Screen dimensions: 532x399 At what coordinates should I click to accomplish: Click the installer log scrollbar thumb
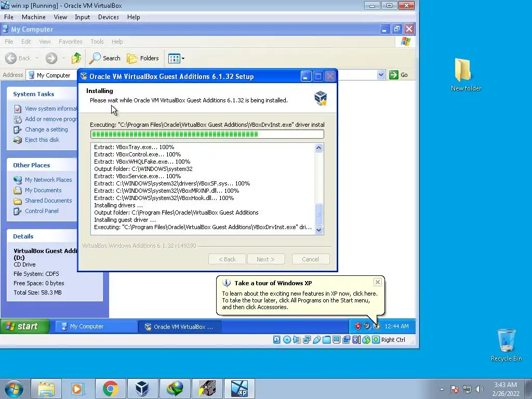tap(318, 214)
